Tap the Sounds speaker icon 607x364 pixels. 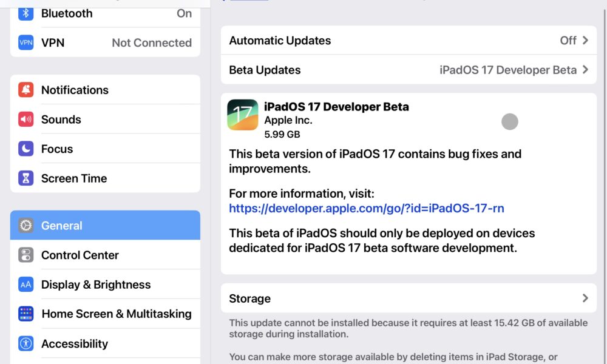[26, 119]
